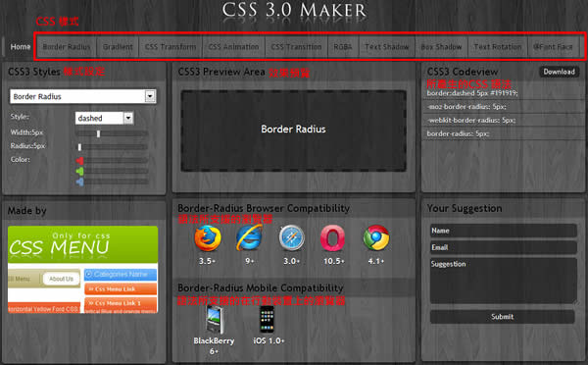Click the green color slider handle
Viewport: 588px width, 365px height.
(x=80, y=172)
